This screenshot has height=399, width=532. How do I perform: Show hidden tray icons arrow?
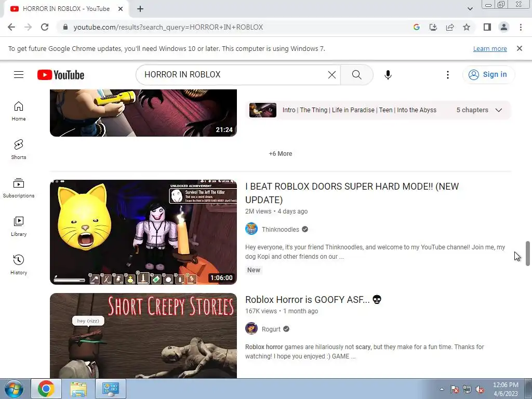click(x=442, y=390)
